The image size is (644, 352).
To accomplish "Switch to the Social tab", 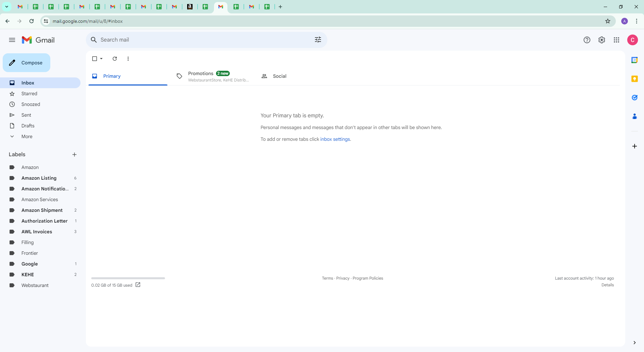I will (297, 76).
